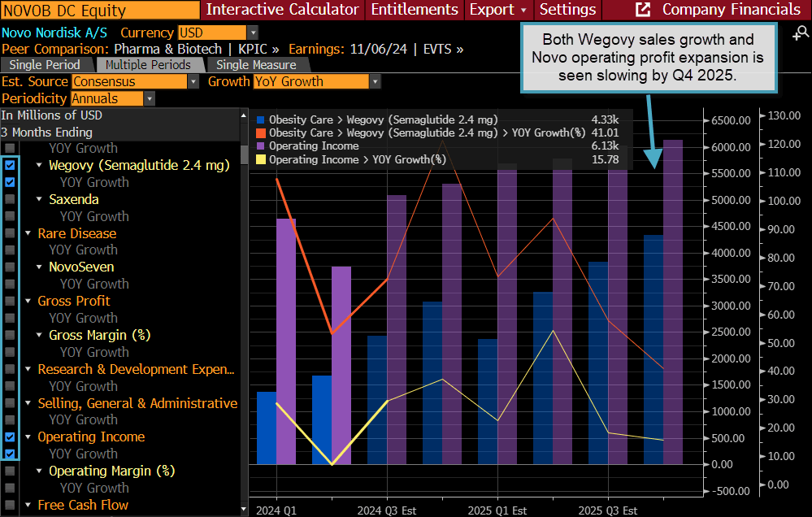Click purple Operating Income legend swatch
This screenshot has width=812, height=517.
[260, 146]
